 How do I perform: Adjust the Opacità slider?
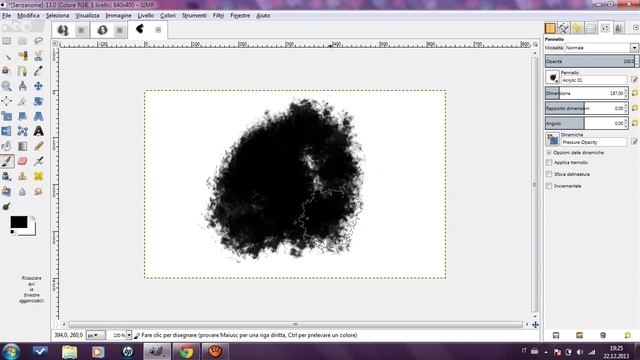click(x=590, y=61)
